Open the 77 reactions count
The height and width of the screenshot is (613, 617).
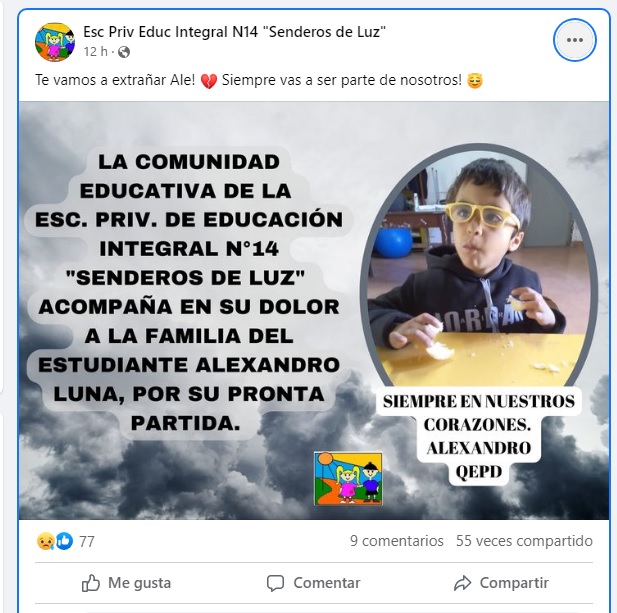click(87, 541)
